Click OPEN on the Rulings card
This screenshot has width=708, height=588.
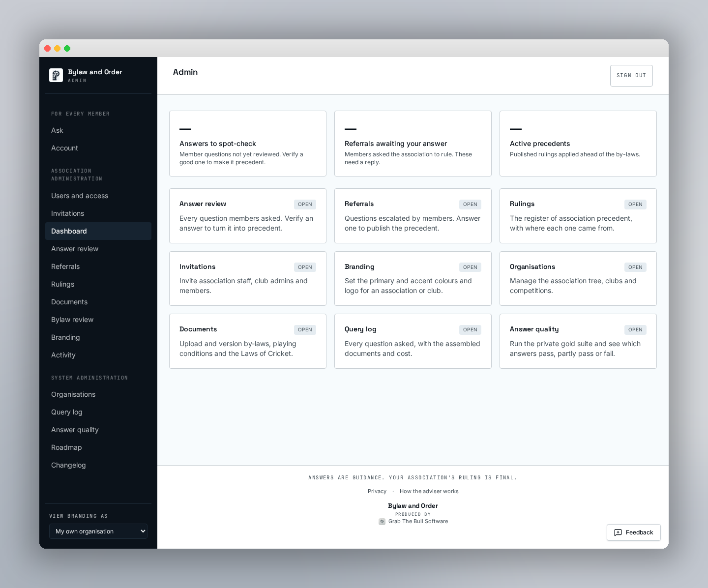coord(635,205)
